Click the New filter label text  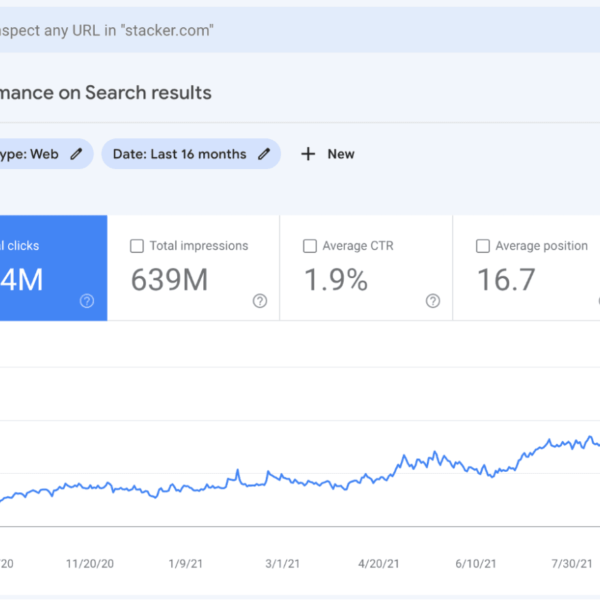click(341, 154)
